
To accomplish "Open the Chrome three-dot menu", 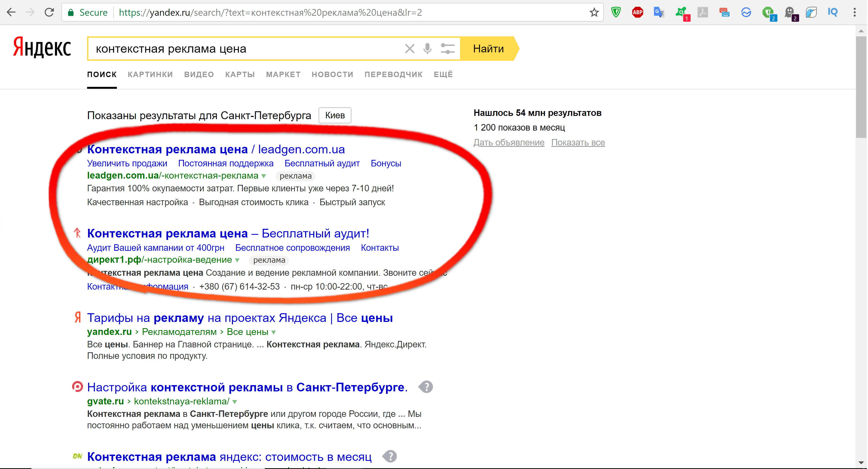I will click(855, 12).
